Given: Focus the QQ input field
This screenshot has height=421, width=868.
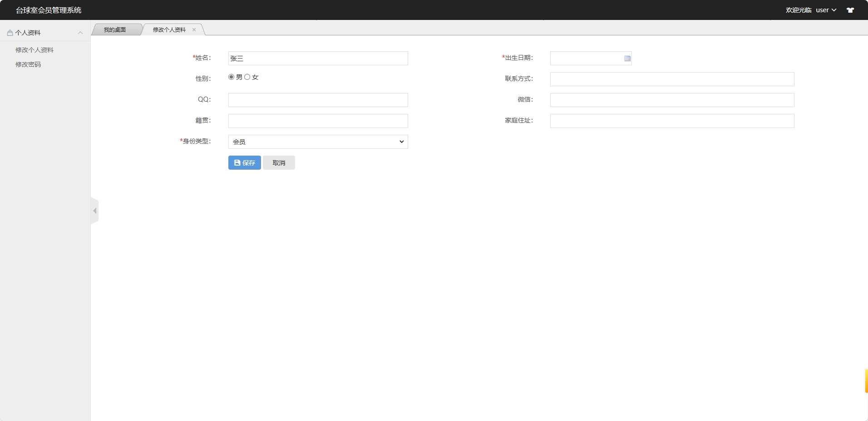Looking at the screenshot, I should pos(318,100).
